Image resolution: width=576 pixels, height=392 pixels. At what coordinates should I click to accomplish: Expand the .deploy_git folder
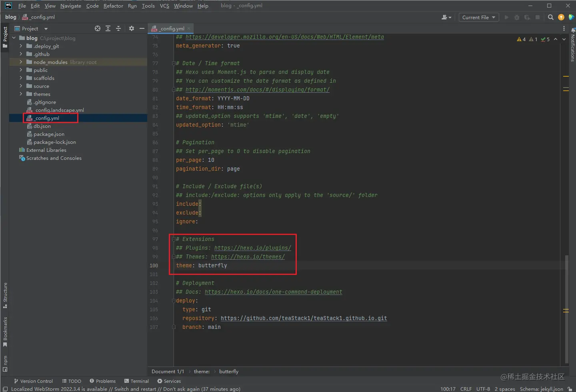tap(21, 46)
